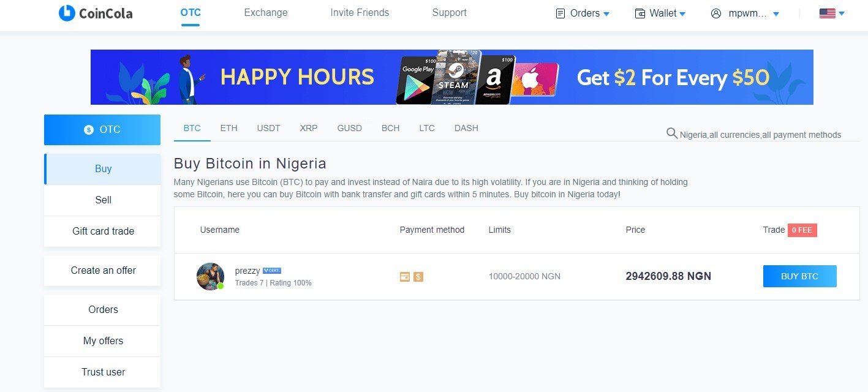Click the Happy Hours promo banner
868x392 pixels.
click(452, 77)
